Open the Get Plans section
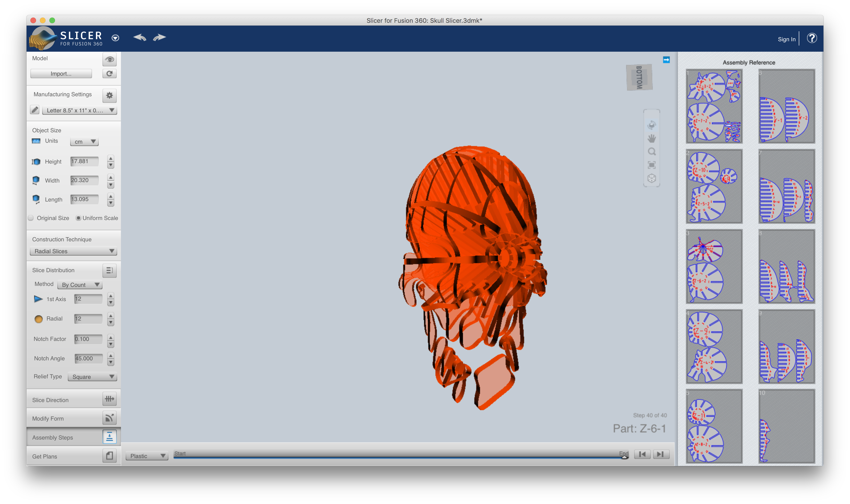 (74, 456)
